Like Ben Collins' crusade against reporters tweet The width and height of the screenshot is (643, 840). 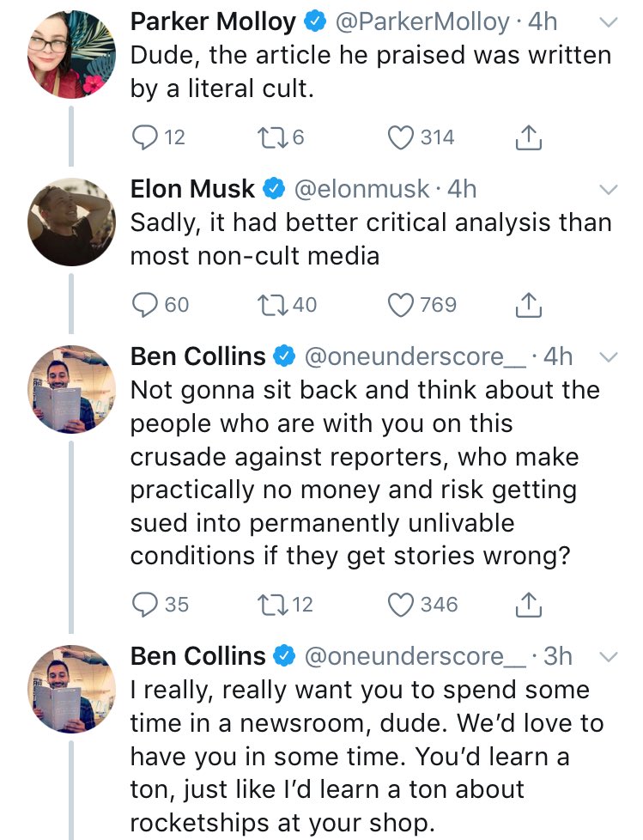pyautogui.click(x=401, y=604)
